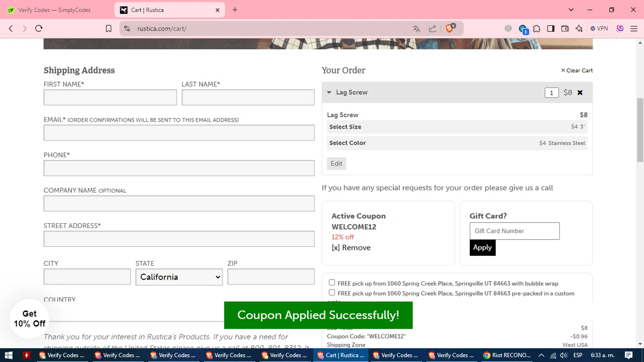Image resolution: width=644 pixels, height=362 pixels.
Task: Remove Lag Screw item with X icon
Action: tap(580, 92)
